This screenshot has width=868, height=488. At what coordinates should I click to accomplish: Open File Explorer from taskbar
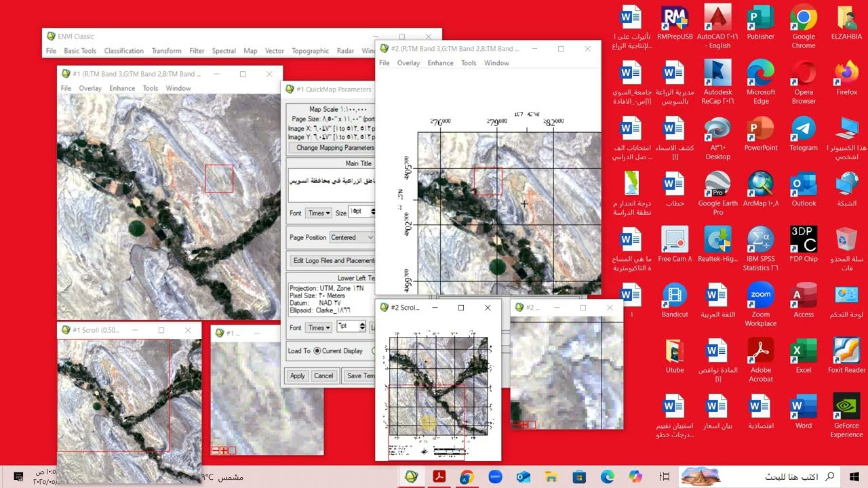coord(551,476)
